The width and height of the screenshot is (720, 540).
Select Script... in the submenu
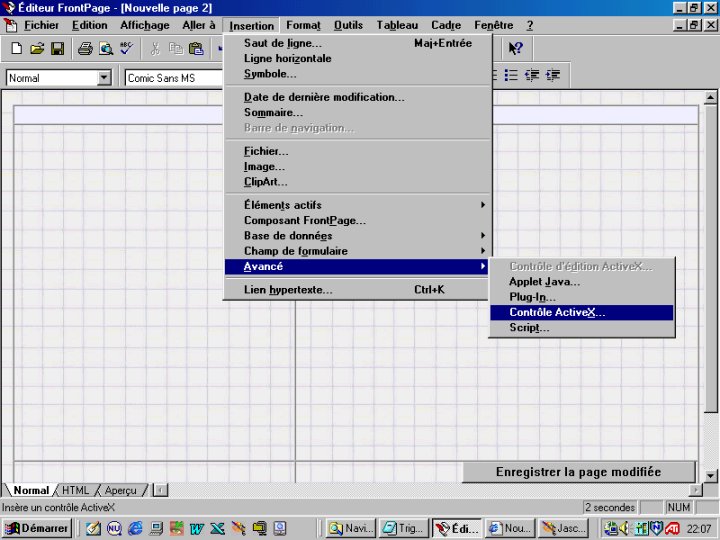[582, 328]
